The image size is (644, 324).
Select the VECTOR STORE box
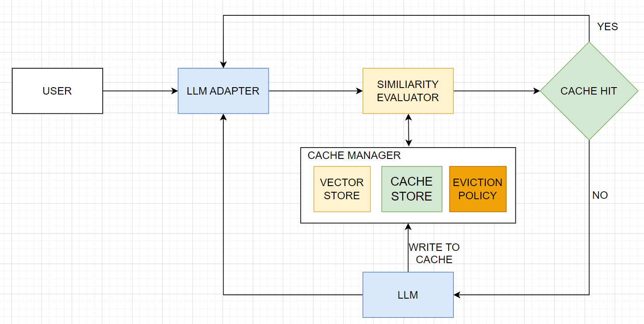click(342, 189)
